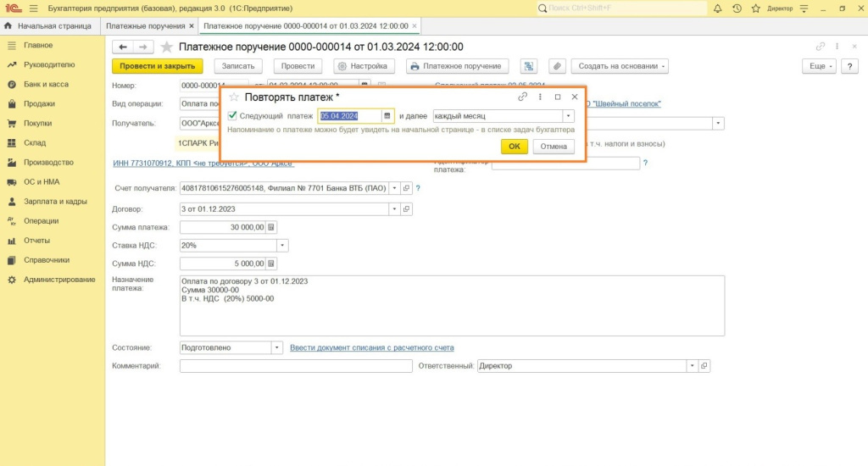The width and height of the screenshot is (868, 466).
Task: Open the notifications bell in the title bar
Action: tap(718, 8)
